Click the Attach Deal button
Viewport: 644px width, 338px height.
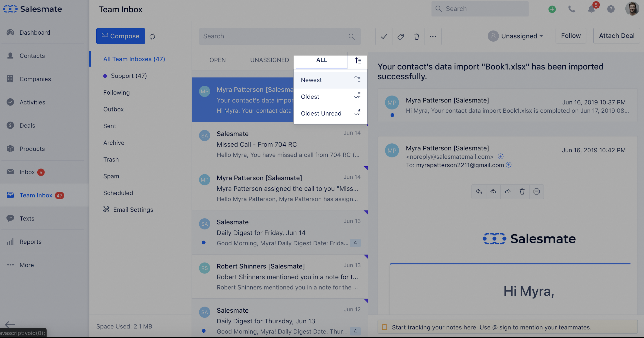[x=617, y=36]
